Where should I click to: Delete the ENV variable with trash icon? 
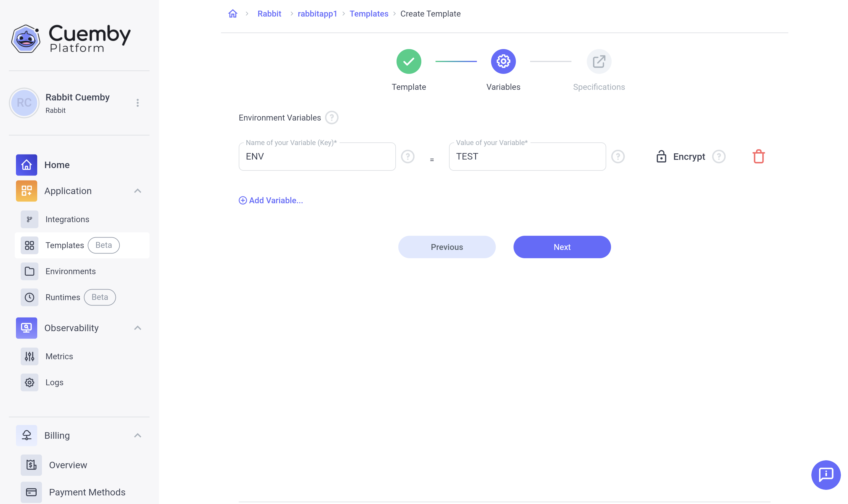758,157
